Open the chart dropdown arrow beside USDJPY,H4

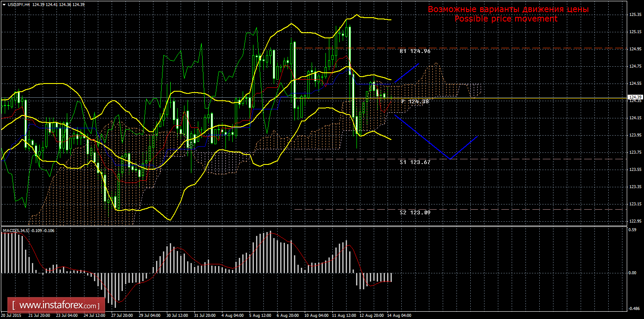click(x=3, y=4)
